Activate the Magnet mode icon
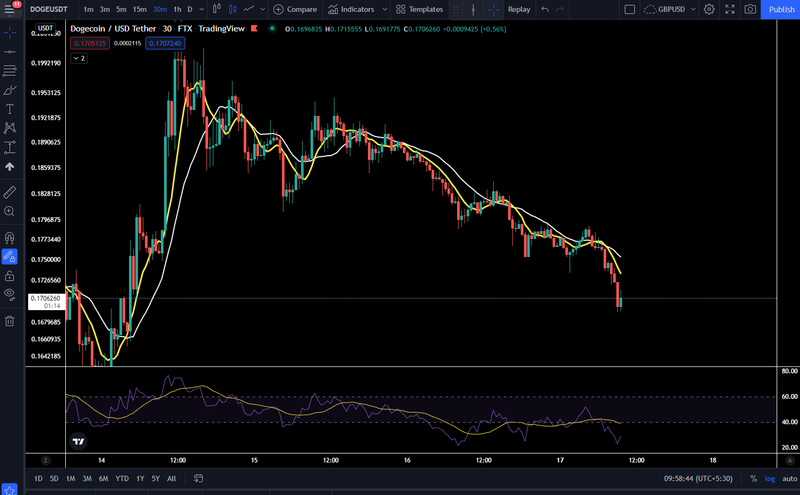This screenshot has height=495, width=800. (x=9, y=237)
